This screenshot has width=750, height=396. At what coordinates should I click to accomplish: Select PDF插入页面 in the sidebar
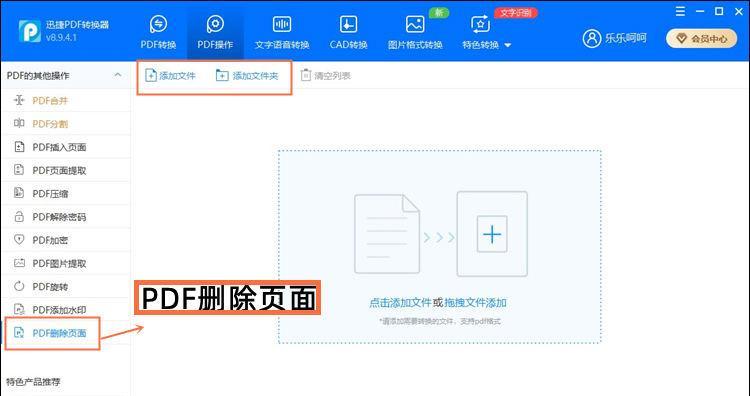(x=66, y=147)
